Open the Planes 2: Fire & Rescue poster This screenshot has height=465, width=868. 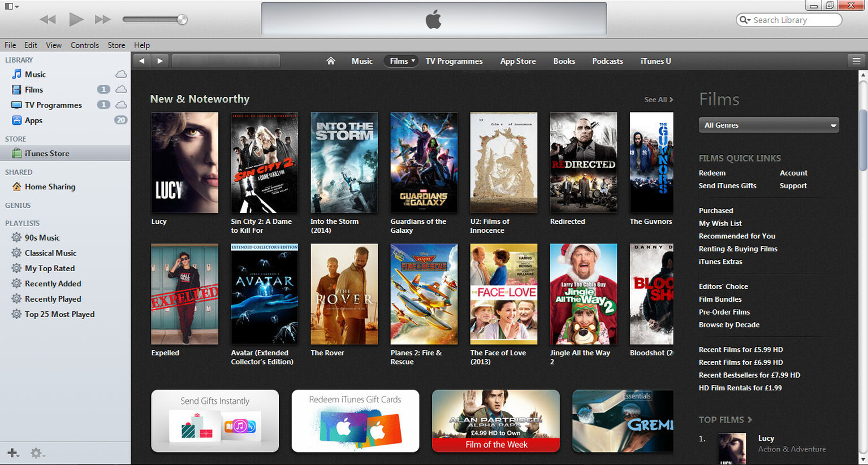coord(424,294)
